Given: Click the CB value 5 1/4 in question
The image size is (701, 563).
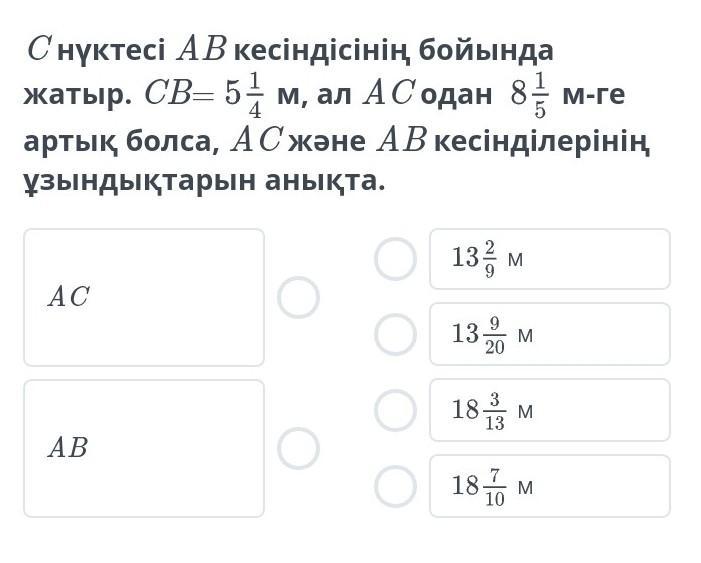Looking at the screenshot, I should [243, 95].
